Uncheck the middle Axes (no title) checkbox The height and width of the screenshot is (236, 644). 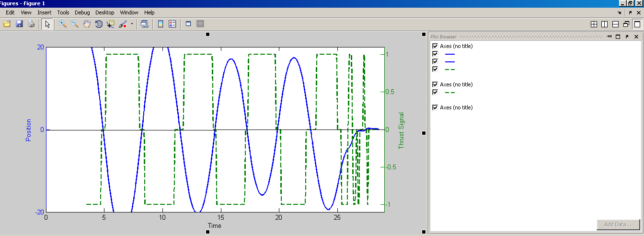(435, 84)
